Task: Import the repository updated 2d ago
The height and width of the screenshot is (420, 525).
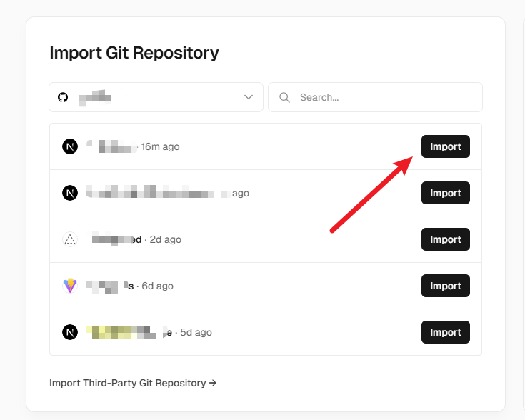Action: coord(445,239)
